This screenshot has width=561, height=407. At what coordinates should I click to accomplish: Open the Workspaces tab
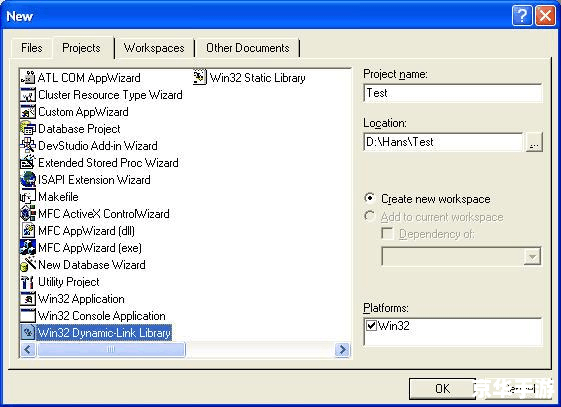(154, 48)
